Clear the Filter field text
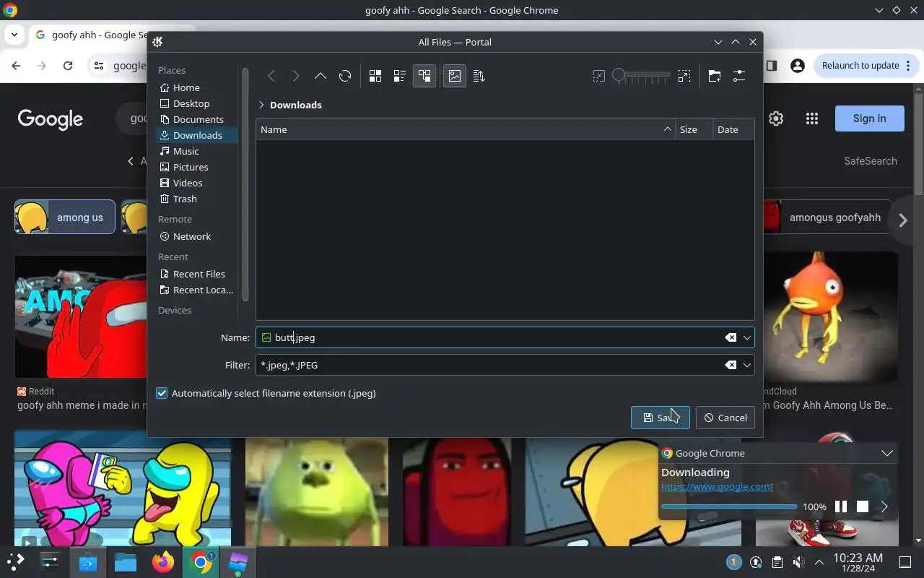The height and width of the screenshot is (578, 924). (731, 365)
